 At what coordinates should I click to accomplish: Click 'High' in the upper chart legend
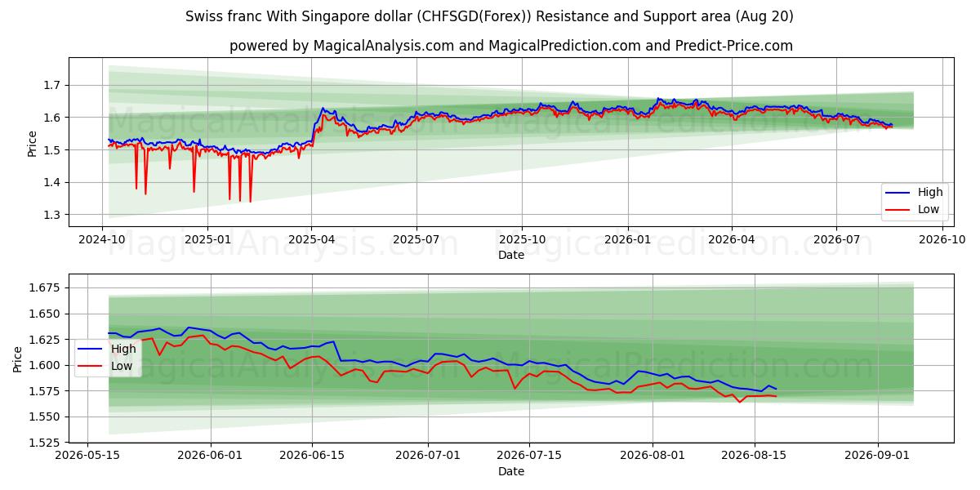(930, 193)
